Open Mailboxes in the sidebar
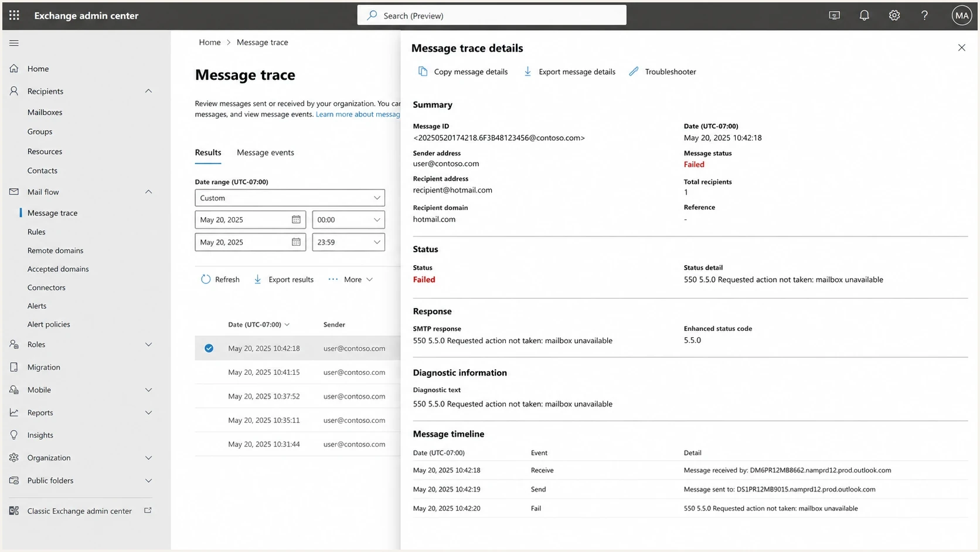The height and width of the screenshot is (552, 980). tap(45, 112)
